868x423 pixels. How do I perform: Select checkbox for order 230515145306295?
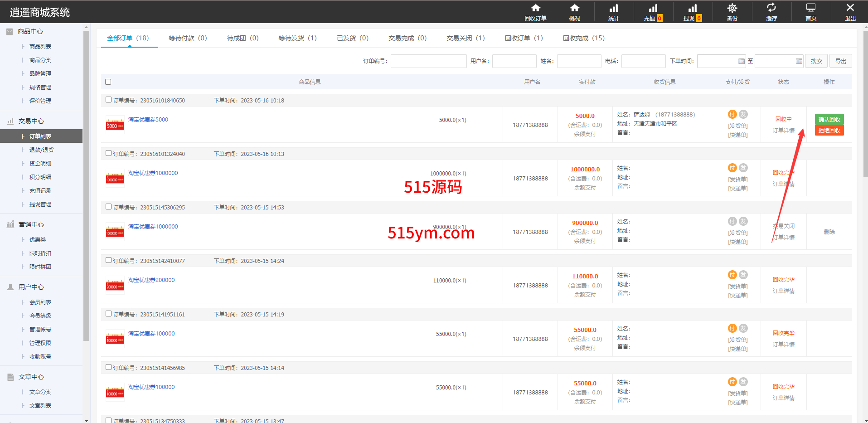tap(108, 207)
